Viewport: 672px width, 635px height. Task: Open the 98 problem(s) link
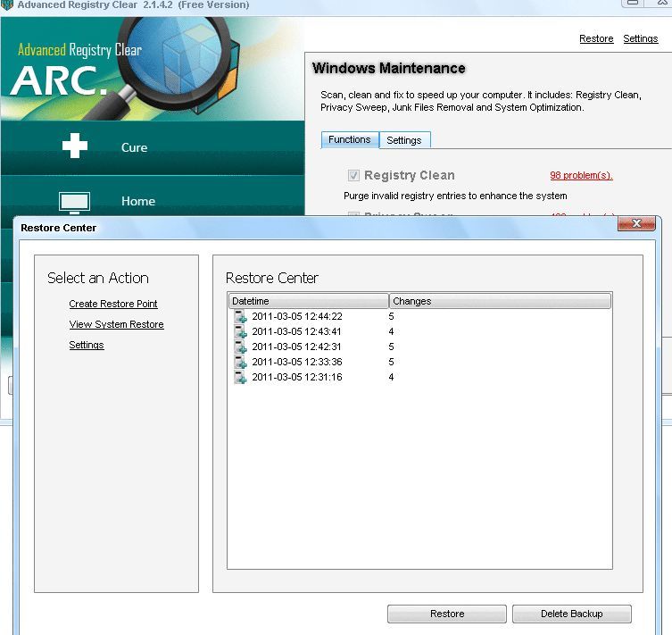pyautogui.click(x=581, y=175)
